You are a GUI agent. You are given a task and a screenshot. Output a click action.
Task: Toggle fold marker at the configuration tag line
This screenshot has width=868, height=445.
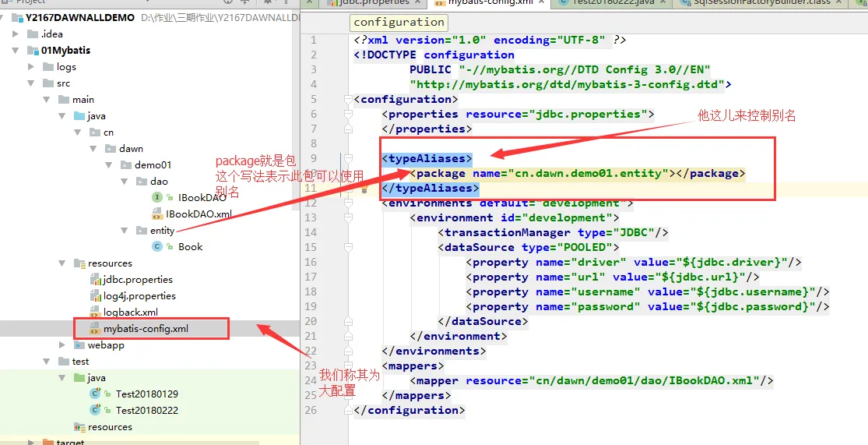tap(348, 100)
